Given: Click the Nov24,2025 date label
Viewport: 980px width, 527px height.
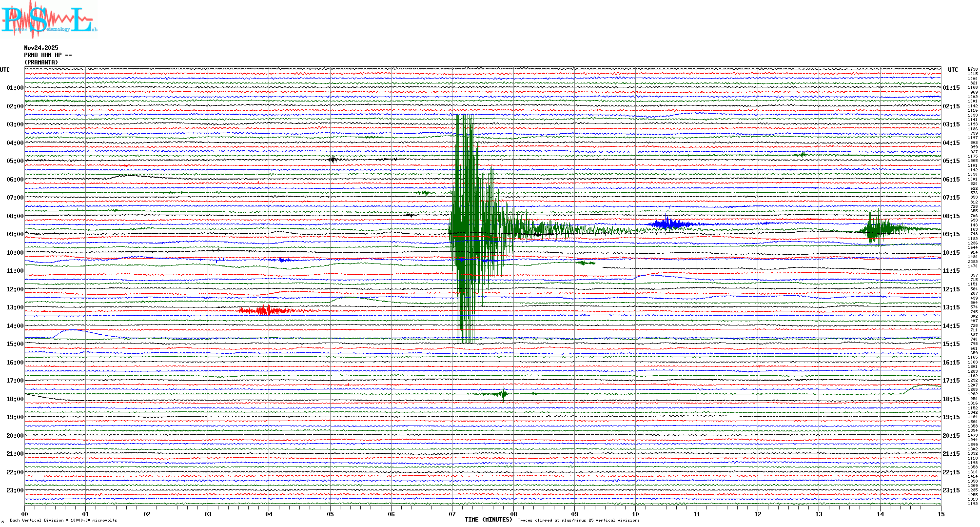Looking at the screenshot, I should pos(41,48).
